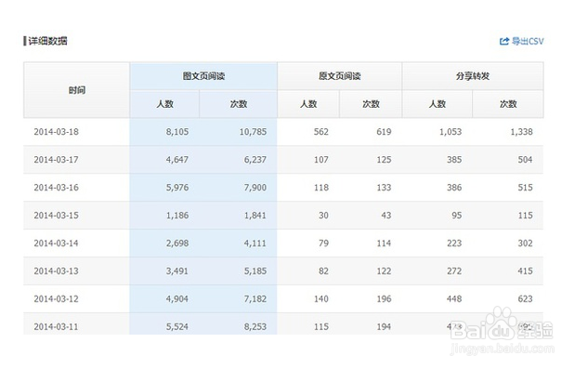Select the date 2014-03-18
588x369 pixels.
point(57,132)
